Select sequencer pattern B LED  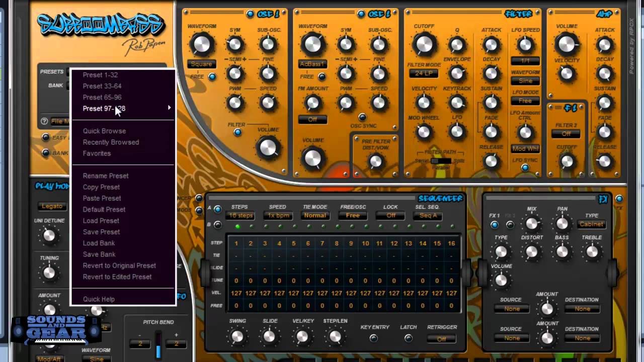[217, 225]
